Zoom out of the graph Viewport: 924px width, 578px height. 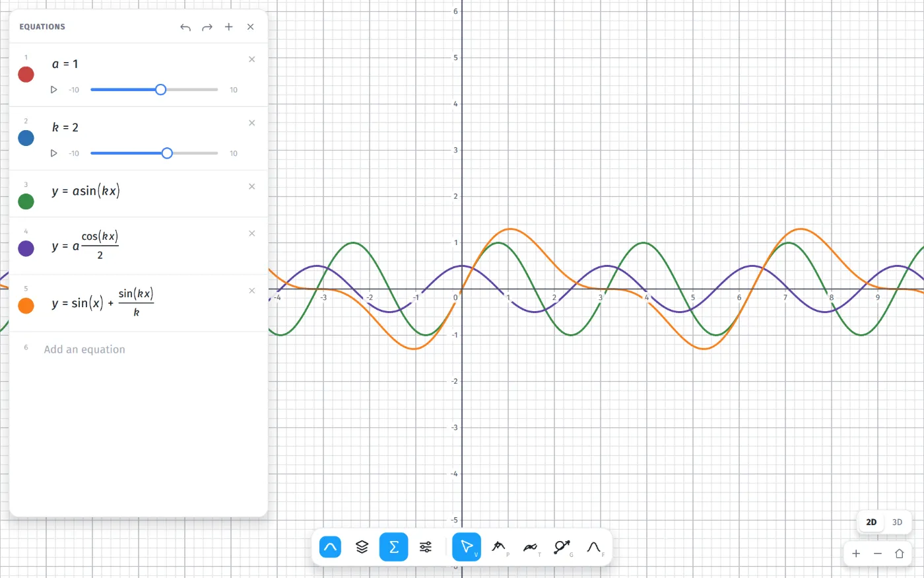878,554
